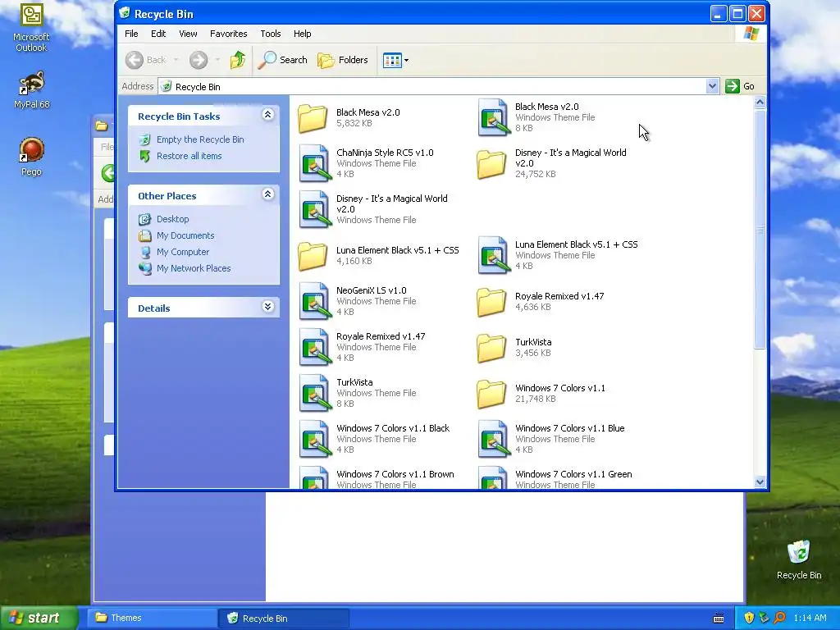This screenshot has height=630, width=840.
Task: Select the Black Mesa v2.0 folder icon
Action: [313, 118]
